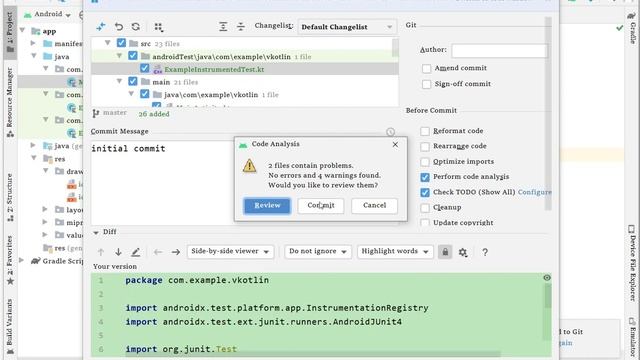Click the master branch icon

click(96, 113)
